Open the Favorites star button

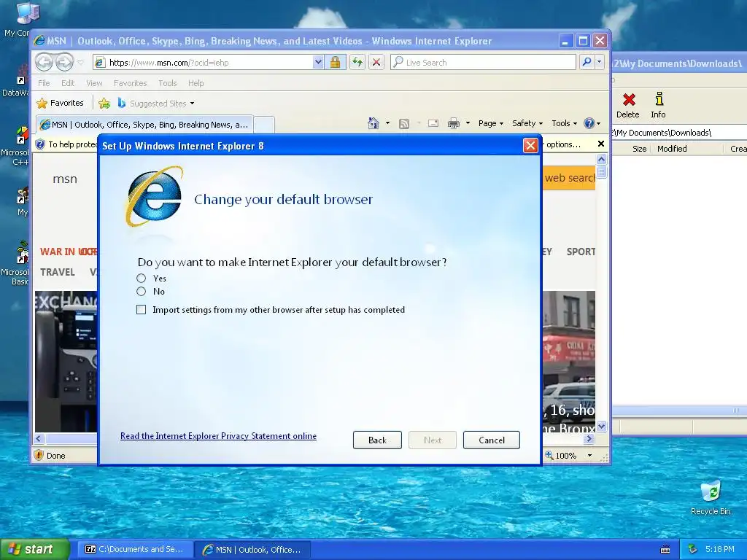(60, 103)
